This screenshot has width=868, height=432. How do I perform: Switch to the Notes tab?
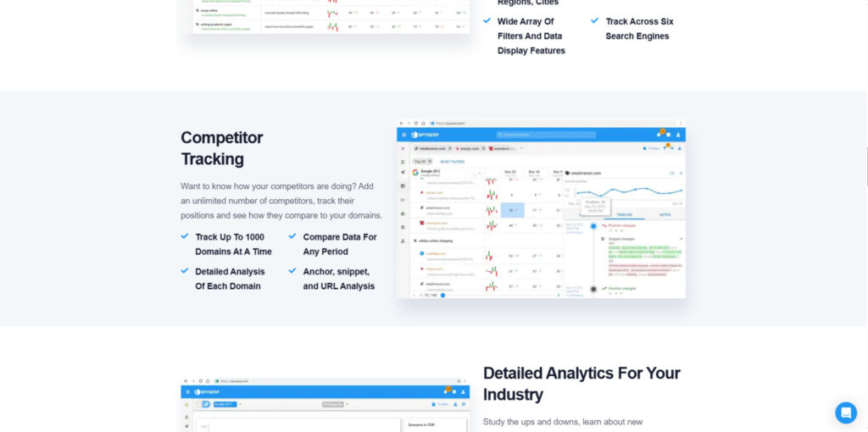pyautogui.click(x=665, y=214)
